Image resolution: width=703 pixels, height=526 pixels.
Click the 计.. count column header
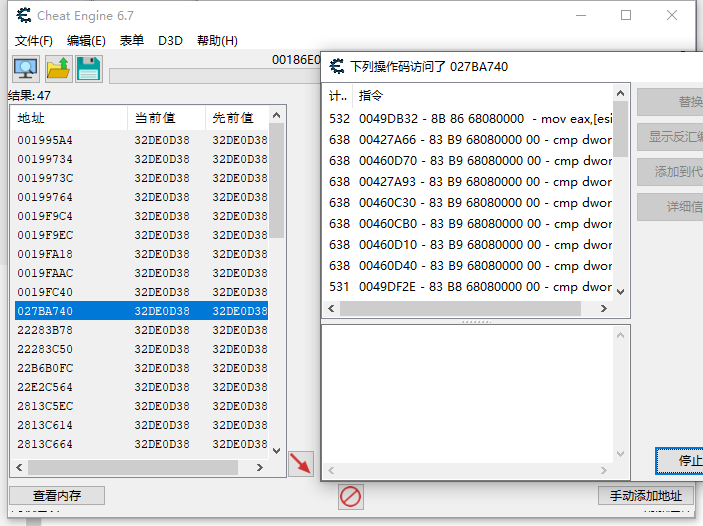click(338, 95)
